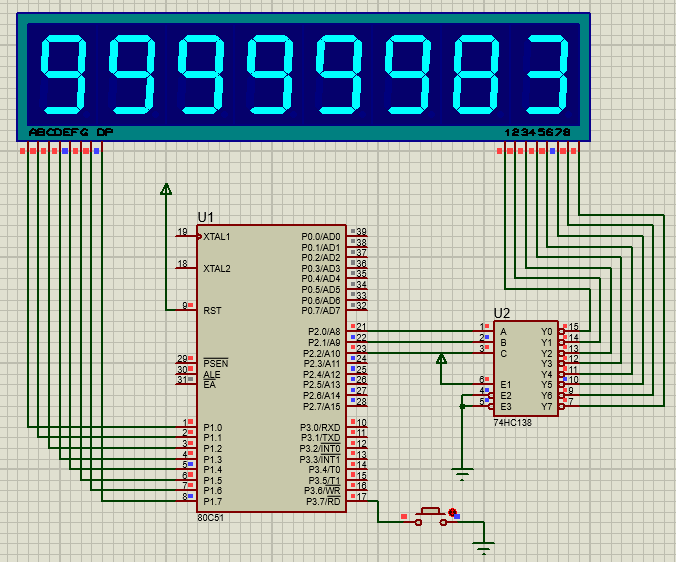676x562 pixels.
Task: Click the Y4 output label on U2
Action: (x=547, y=374)
